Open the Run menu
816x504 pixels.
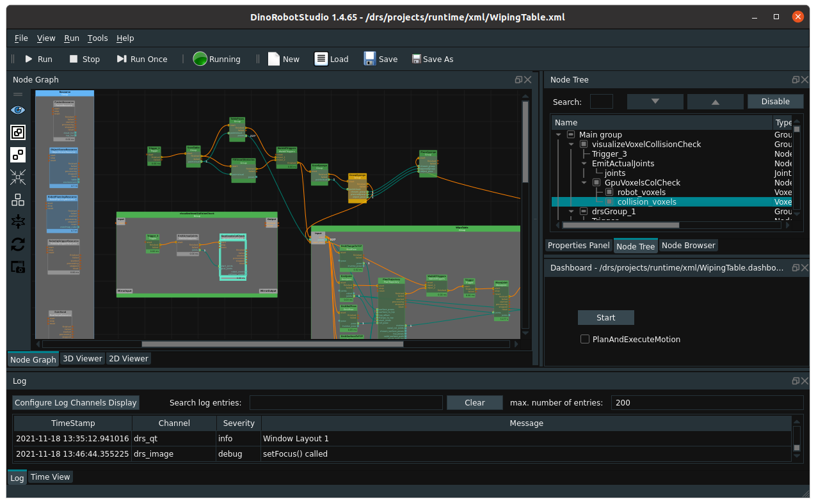click(72, 38)
